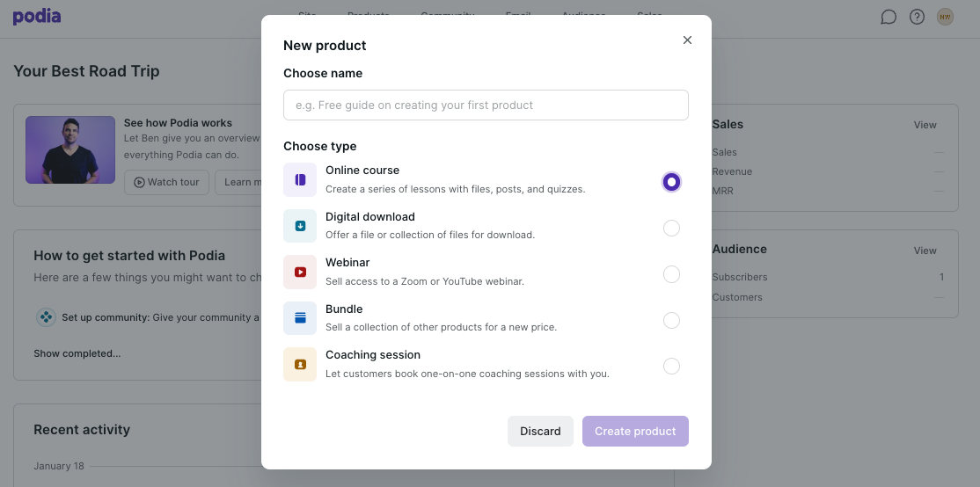Select the Digital download radio button
The width and height of the screenshot is (980, 487).
(671, 229)
